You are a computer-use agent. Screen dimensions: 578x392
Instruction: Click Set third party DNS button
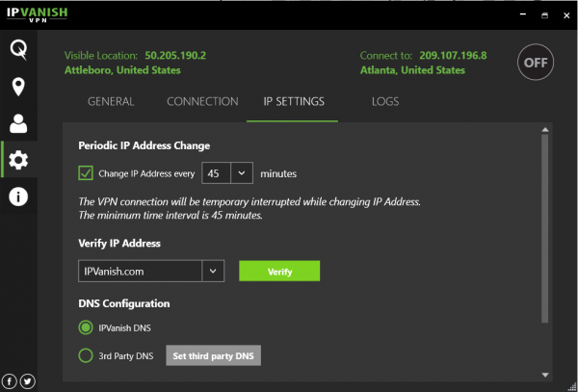[214, 355]
